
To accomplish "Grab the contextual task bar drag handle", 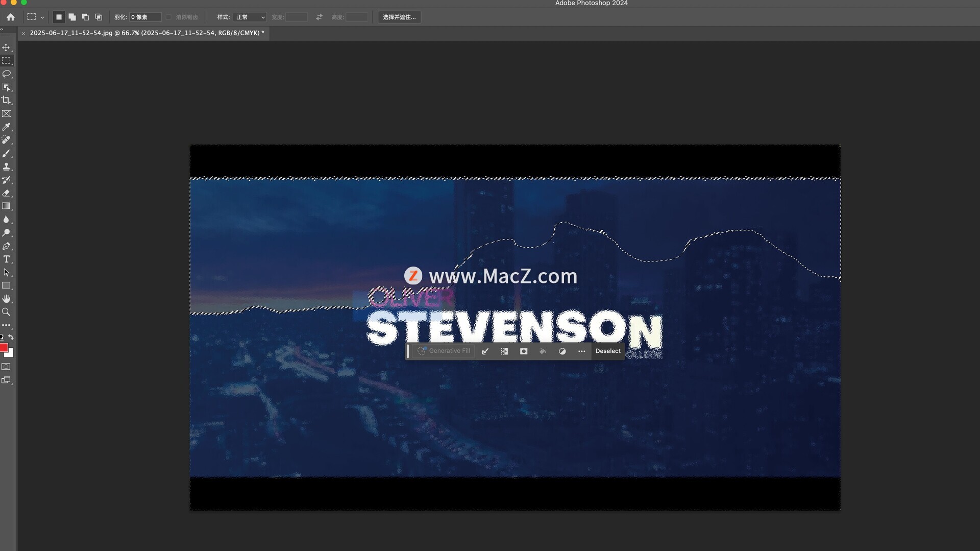I will point(408,351).
